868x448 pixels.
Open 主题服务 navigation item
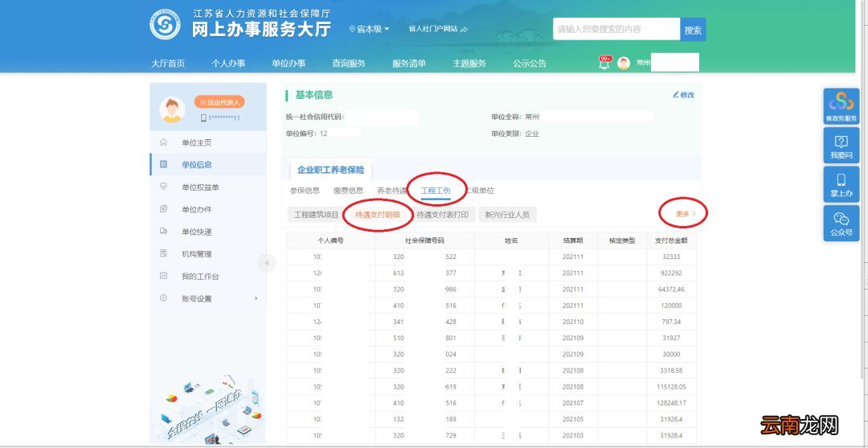(x=469, y=64)
